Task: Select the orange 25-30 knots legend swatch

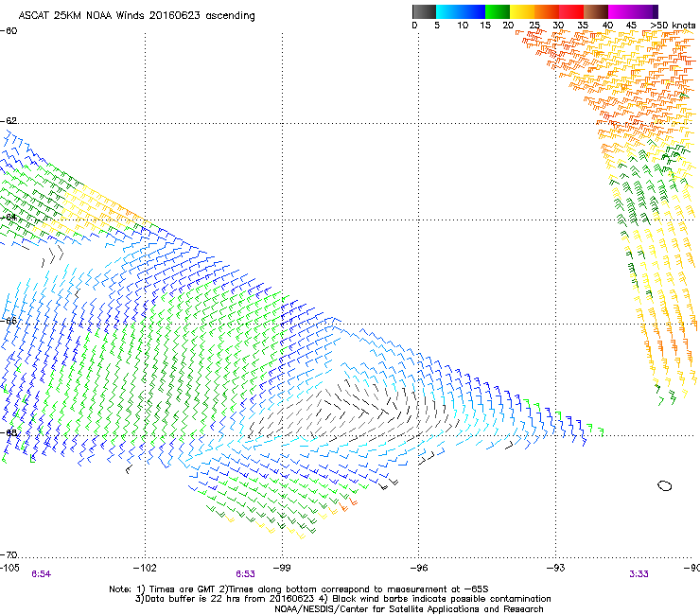Action: (547, 11)
